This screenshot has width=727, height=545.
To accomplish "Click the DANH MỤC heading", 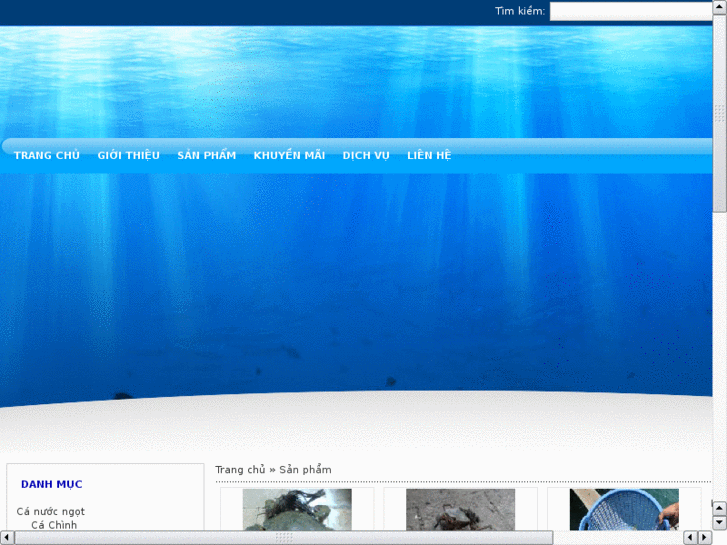I will tap(51, 484).
